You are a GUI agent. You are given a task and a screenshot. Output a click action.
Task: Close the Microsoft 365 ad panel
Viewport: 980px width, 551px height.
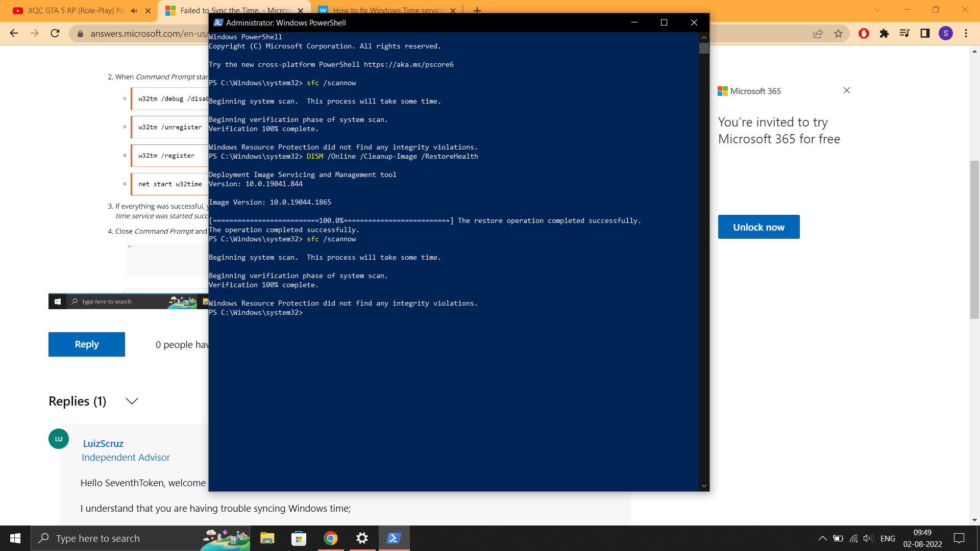[847, 90]
